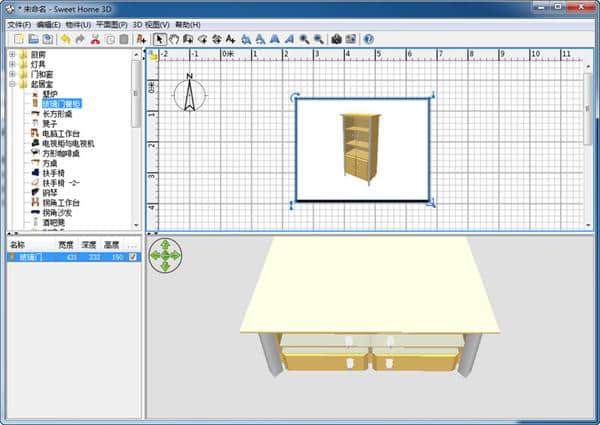The height and width of the screenshot is (425, 600).
Task: Select 钢琴 in the furniture catalog
Action: 49,191
